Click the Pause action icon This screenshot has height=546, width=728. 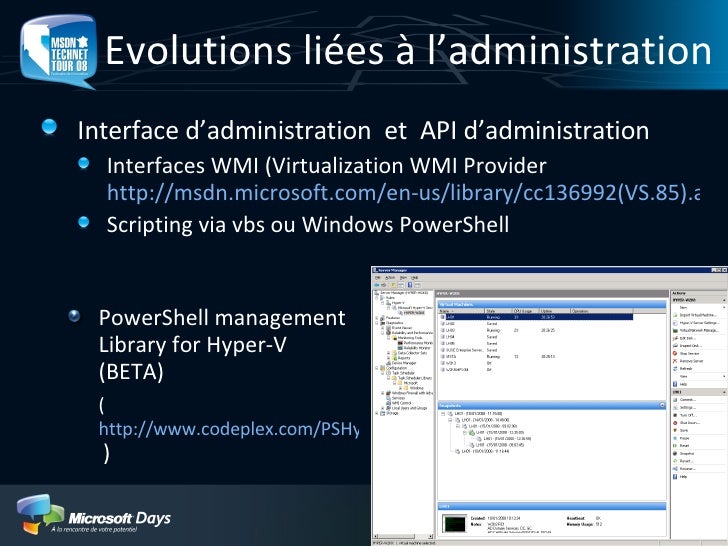tap(675, 438)
